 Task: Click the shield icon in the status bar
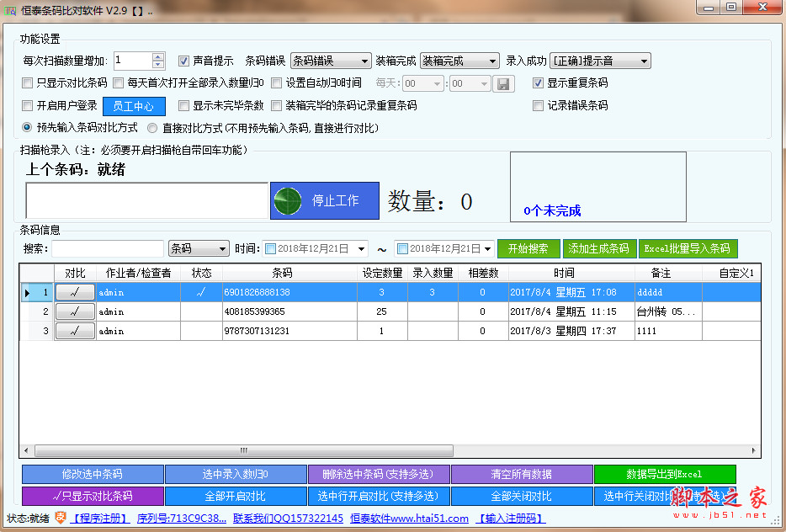point(61,518)
